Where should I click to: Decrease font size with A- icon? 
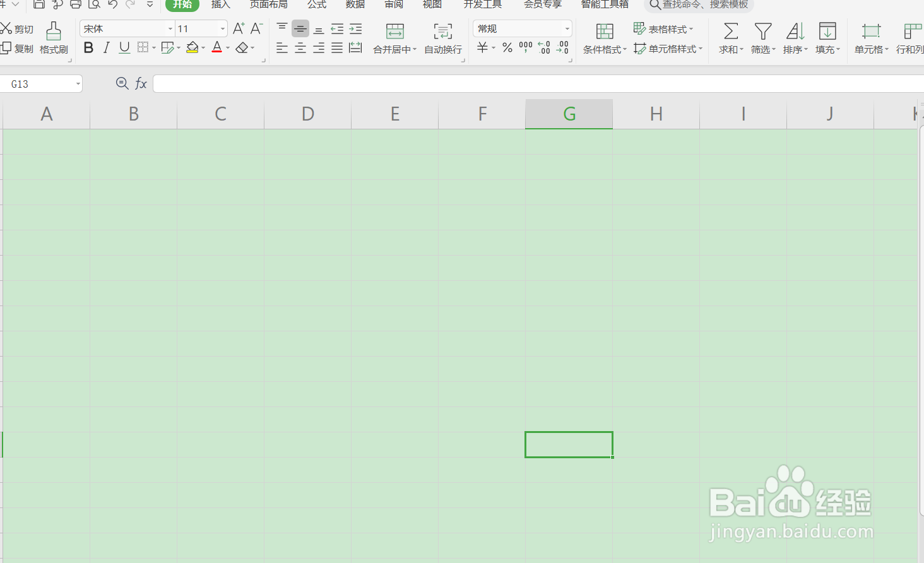click(256, 28)
